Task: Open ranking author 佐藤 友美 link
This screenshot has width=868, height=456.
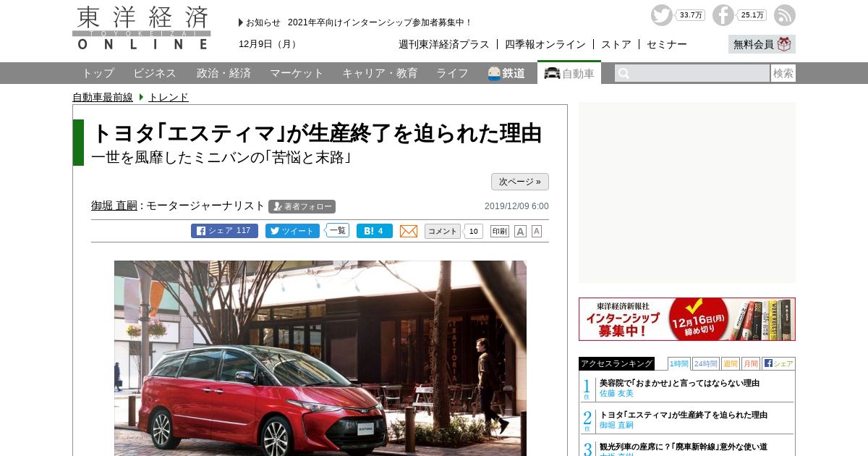Action: point(616,393)
